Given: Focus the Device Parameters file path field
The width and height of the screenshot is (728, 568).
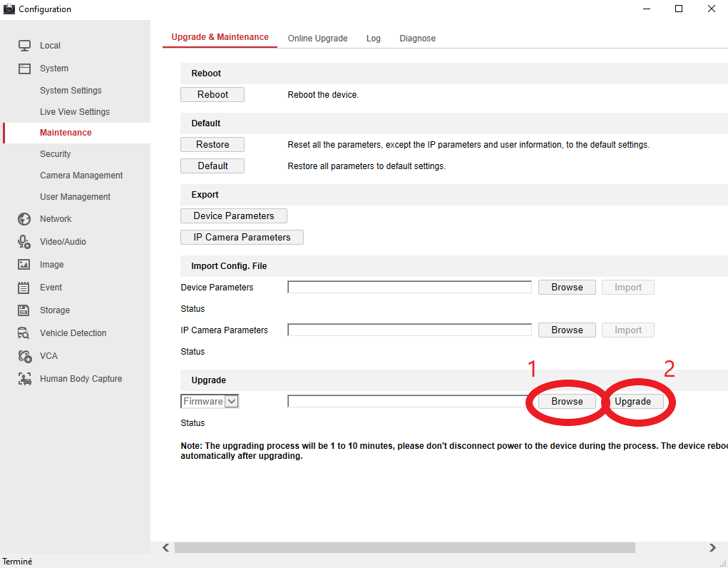Looking at the screenshot, I should coord(409,288).
